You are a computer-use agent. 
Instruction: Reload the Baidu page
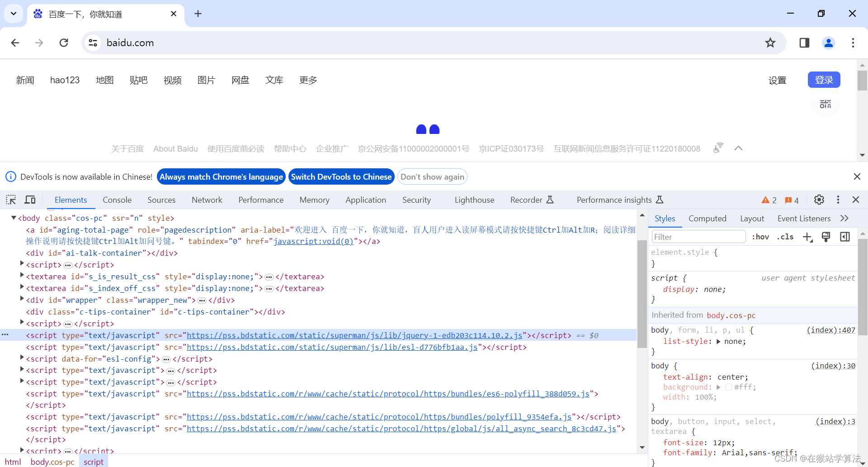[64, 43]
